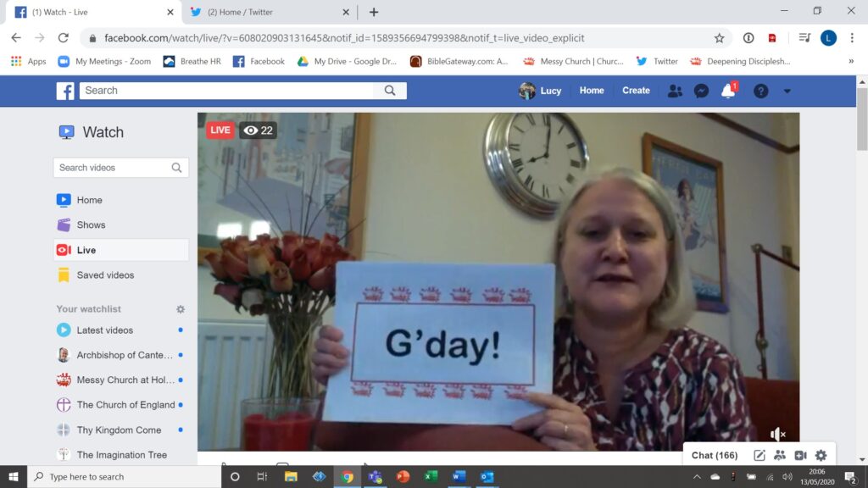Click the Create link in Facebook header
This screenshot has width=868, height=488.
pos(636,91)
